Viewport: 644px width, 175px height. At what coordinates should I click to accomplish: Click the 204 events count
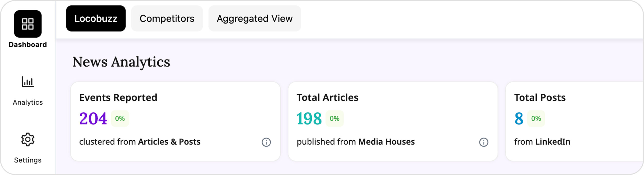click(93, 119)
